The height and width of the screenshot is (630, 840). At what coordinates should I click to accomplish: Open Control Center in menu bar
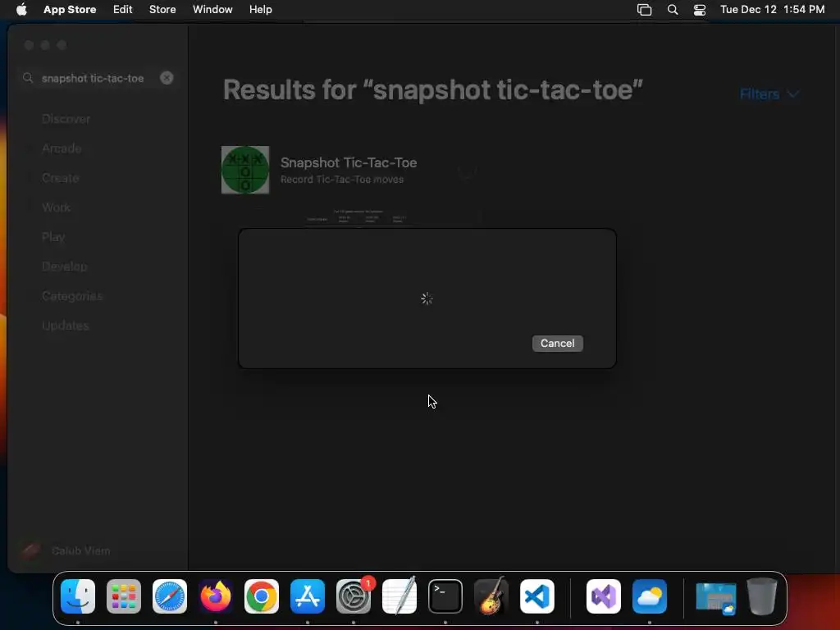pyautogui.click(x=700, y=10)
